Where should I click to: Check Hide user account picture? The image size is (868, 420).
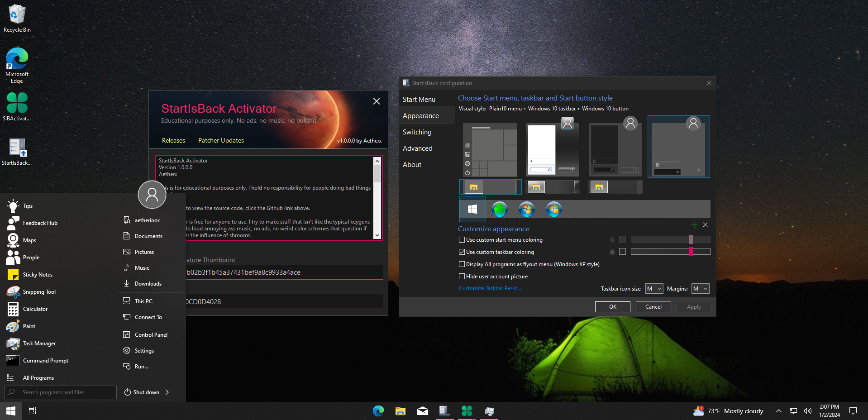coord(462,277)
